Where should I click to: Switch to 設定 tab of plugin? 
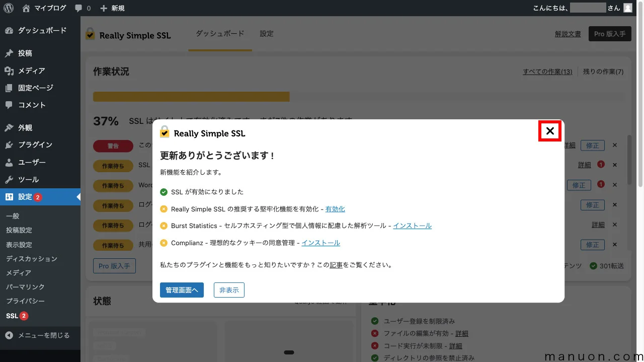click(x=267, y=34)
